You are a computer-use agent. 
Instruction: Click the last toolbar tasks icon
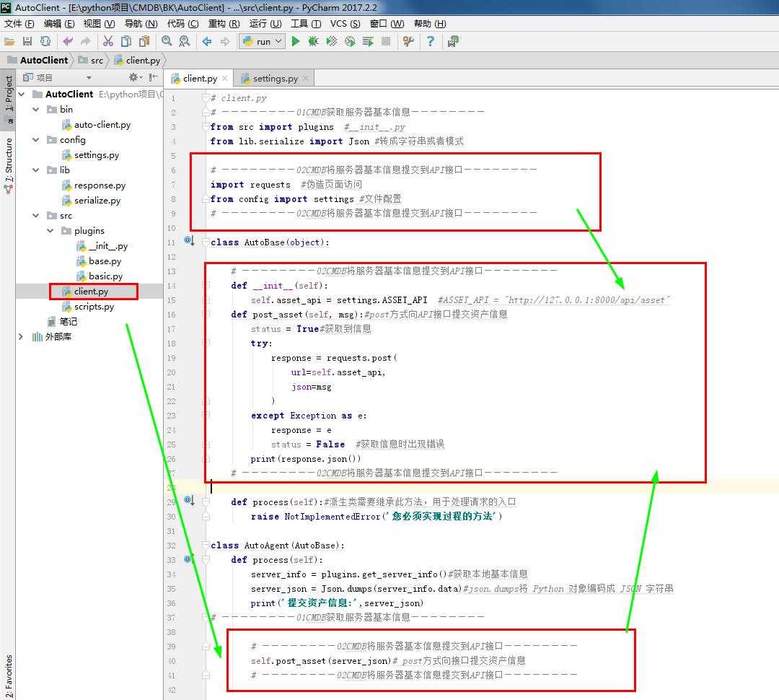452,42
